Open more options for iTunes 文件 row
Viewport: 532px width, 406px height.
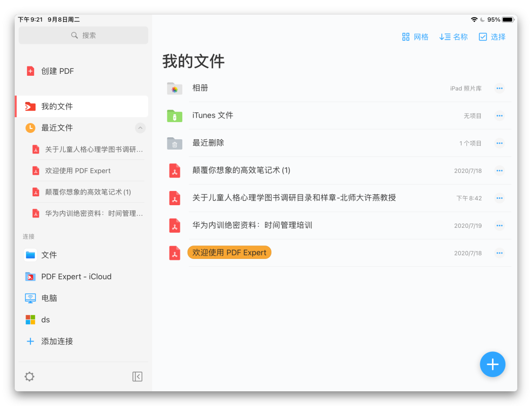tap(499, 116)
